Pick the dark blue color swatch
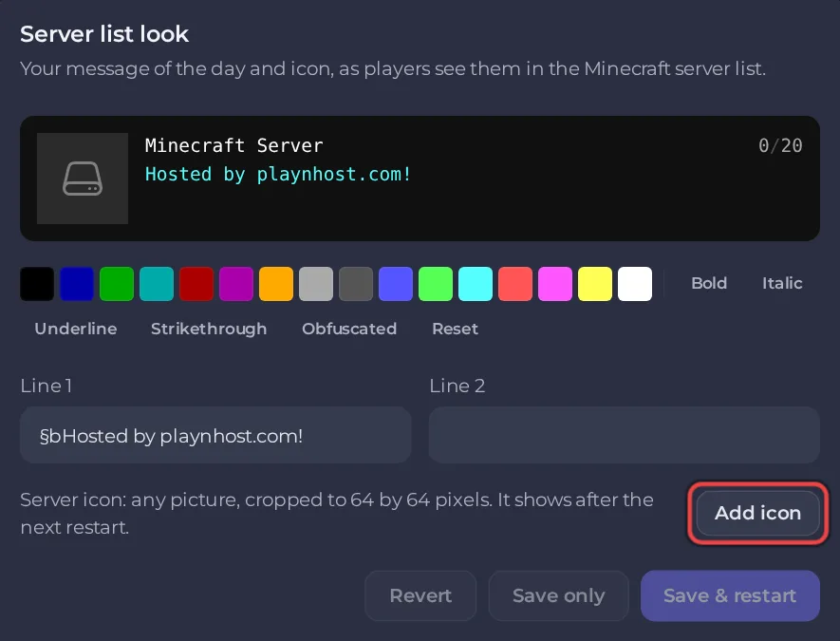This screenshot has height=641, width=840. 77,284
